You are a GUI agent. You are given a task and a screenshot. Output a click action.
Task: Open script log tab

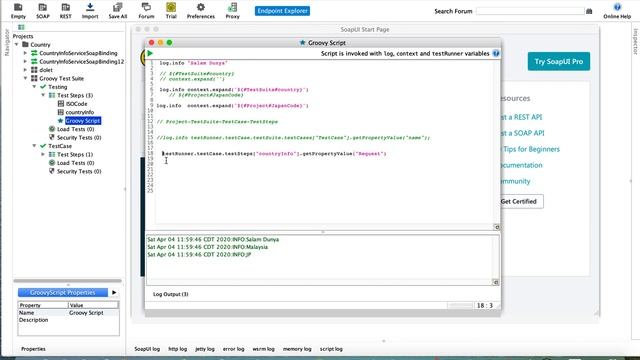[x=331, y=349]
